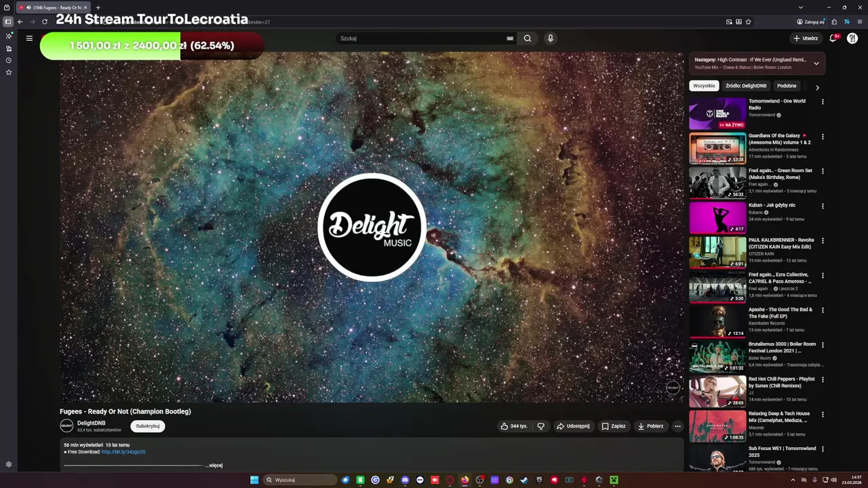Click the Udostępnij share button

(573, 426)
